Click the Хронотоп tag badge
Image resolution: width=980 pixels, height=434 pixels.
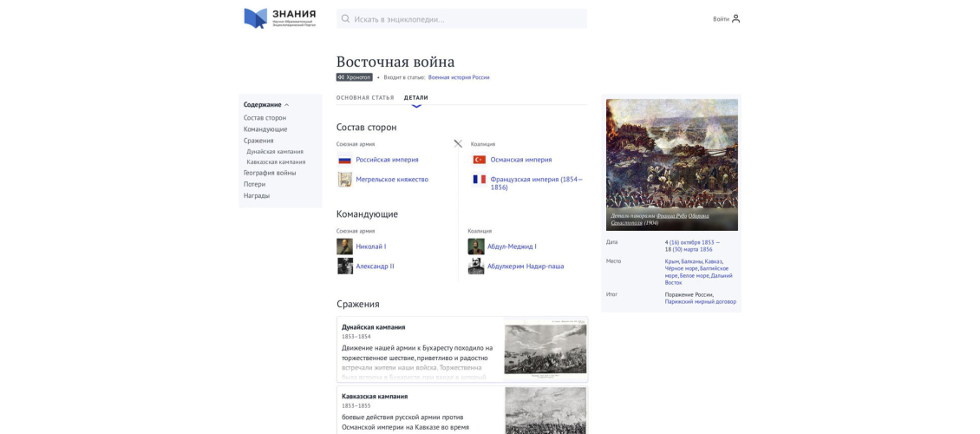click(x=355, y=77)
